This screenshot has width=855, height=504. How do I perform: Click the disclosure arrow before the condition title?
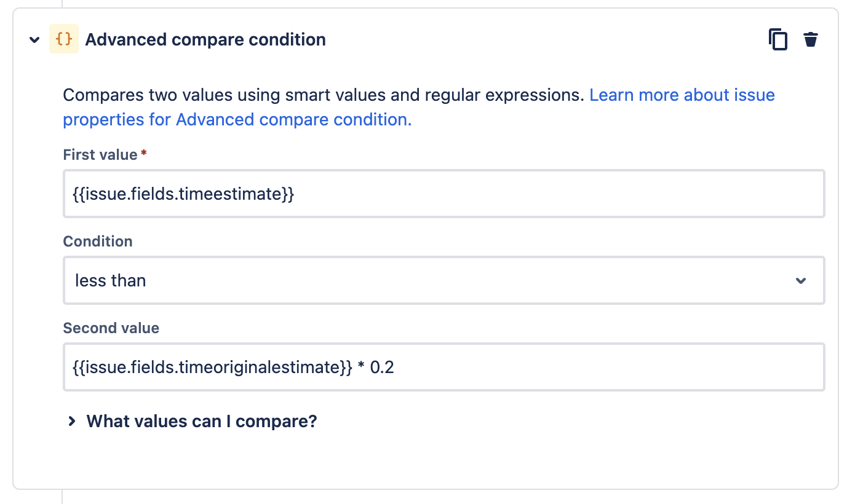34,39
